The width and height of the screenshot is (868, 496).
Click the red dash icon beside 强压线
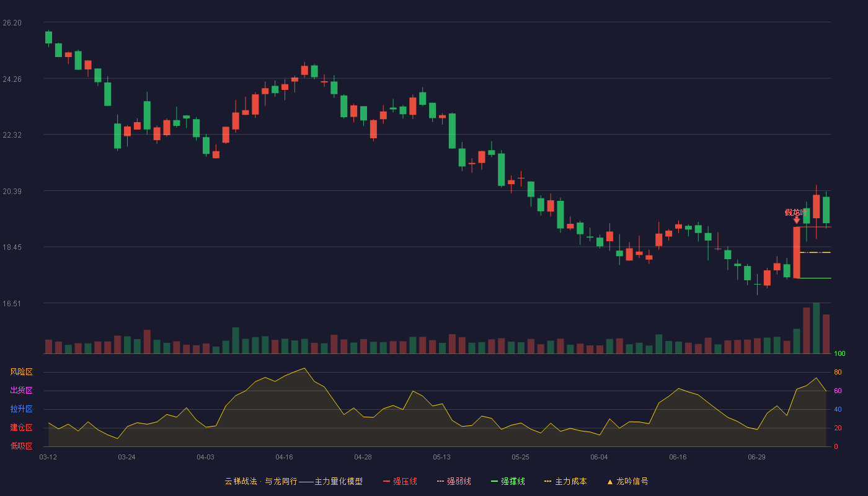387,481
